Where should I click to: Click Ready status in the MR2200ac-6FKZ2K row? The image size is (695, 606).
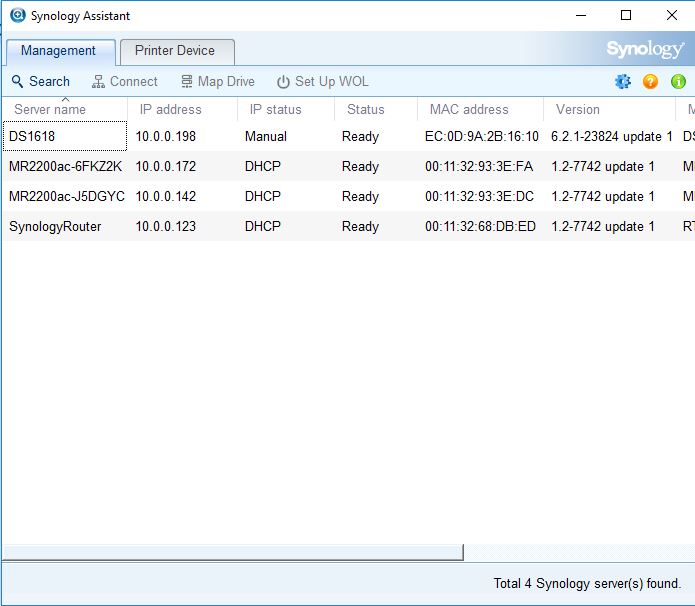(x=360, y=167)
